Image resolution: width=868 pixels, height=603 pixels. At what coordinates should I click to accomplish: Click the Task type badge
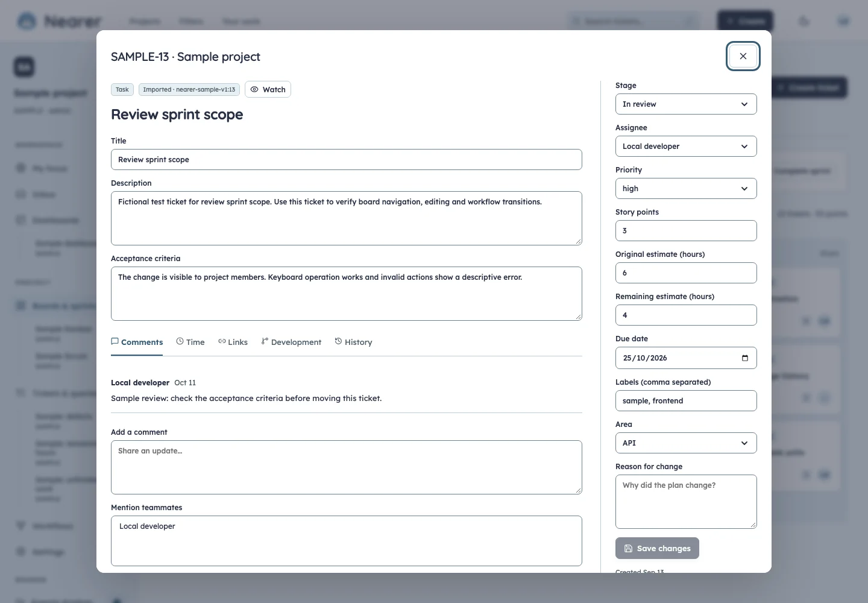pyautogui.click(x=122, y=90)
